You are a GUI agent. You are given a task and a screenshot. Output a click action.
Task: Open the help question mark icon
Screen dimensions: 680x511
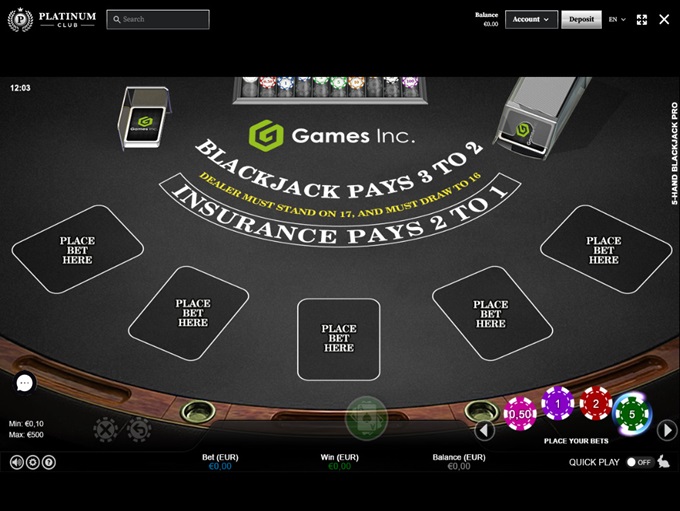49,462
